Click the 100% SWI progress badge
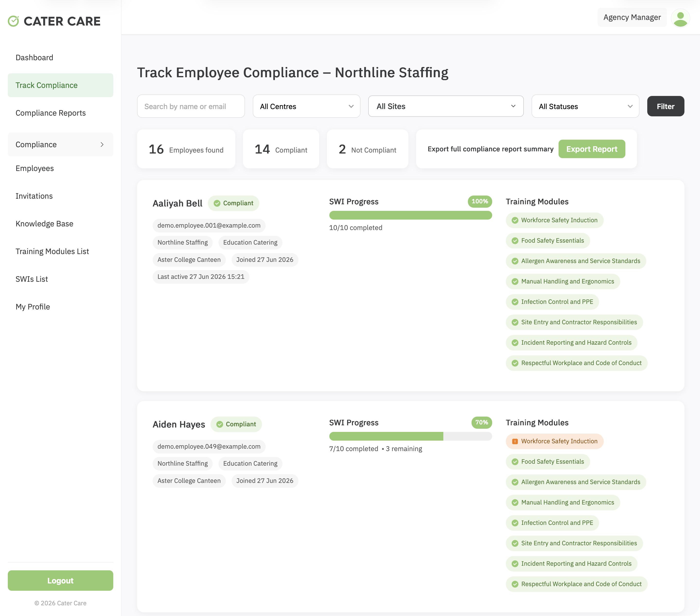 [480, 202]
